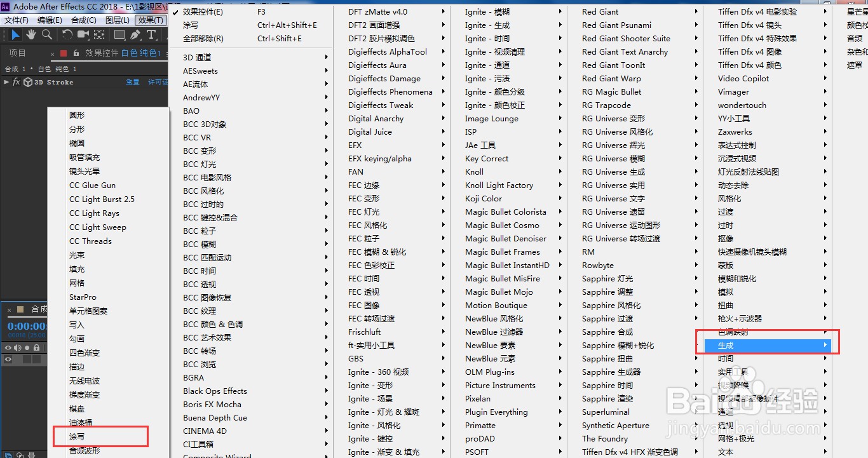
Task: Expand the 3D Stroke effect properties
Action: 6,82
